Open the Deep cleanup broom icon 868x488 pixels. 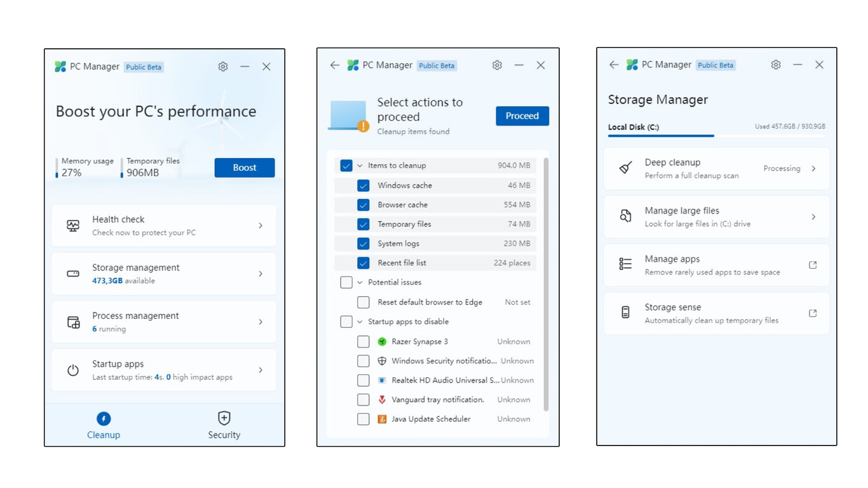pos(625,168)
